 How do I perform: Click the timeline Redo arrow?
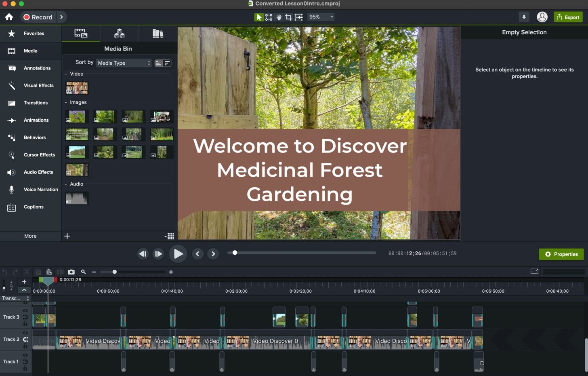[15, 272]
